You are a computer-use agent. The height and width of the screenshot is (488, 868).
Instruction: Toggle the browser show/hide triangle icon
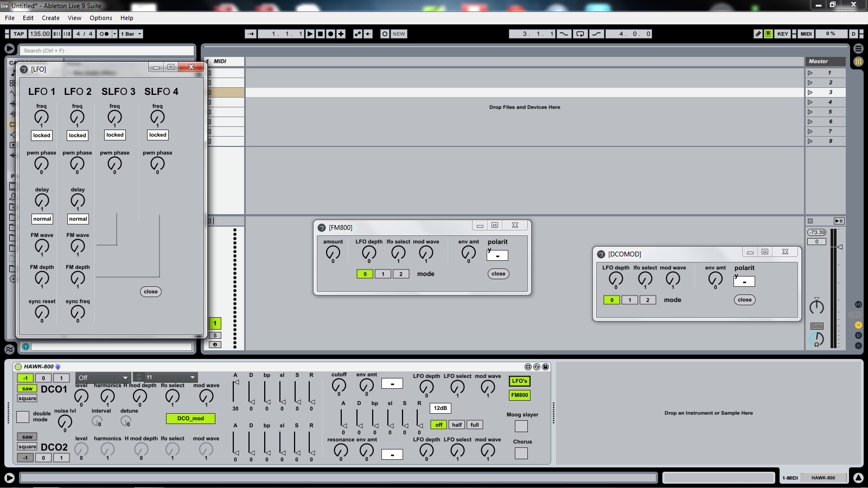(9, 48)
